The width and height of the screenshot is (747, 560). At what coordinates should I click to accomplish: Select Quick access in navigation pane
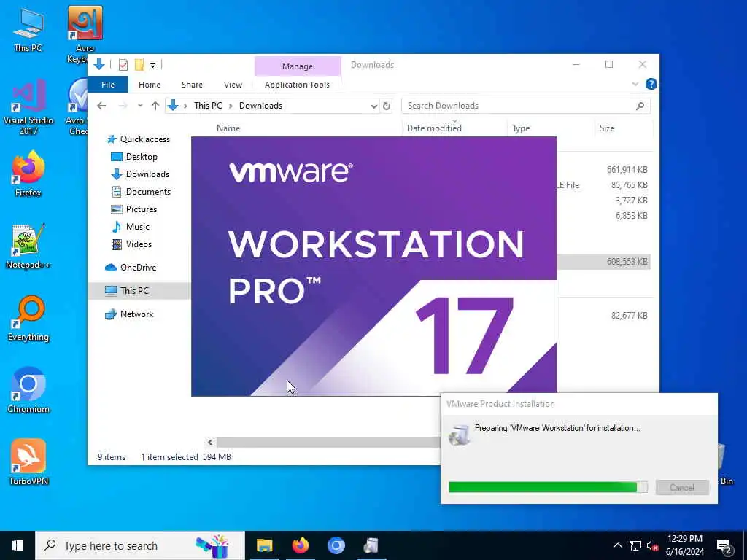click(138, 139)
